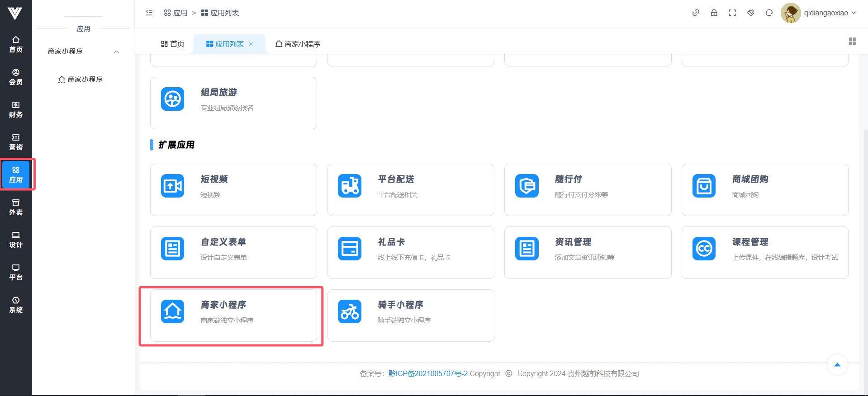Open the qidiangaoxiao user dropdown
Viewport: 868px width, 396px height.
(x=819, y=13)
